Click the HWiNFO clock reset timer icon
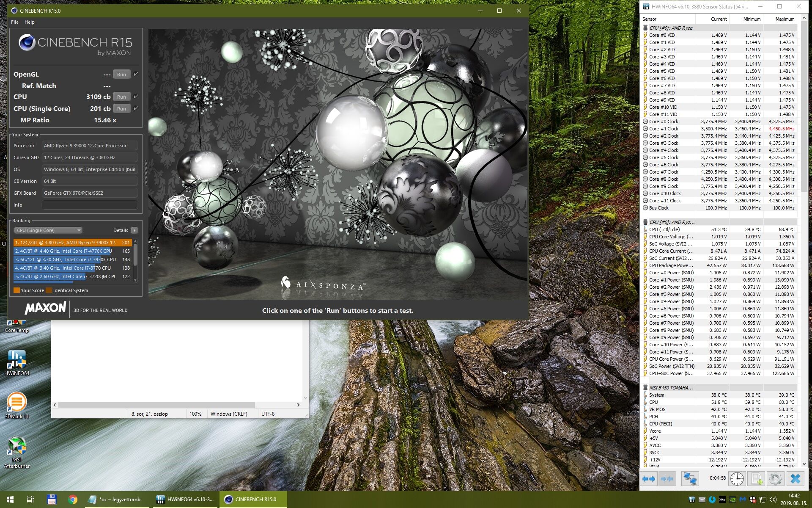The height and width of the screenshot is (508, 812). 737,479
